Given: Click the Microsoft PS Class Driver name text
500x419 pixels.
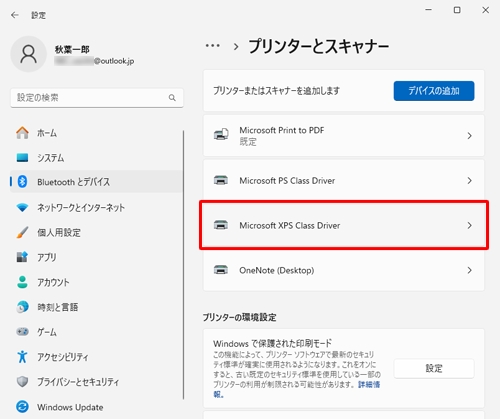Looking at the screenshot, I should pos(287,180).
